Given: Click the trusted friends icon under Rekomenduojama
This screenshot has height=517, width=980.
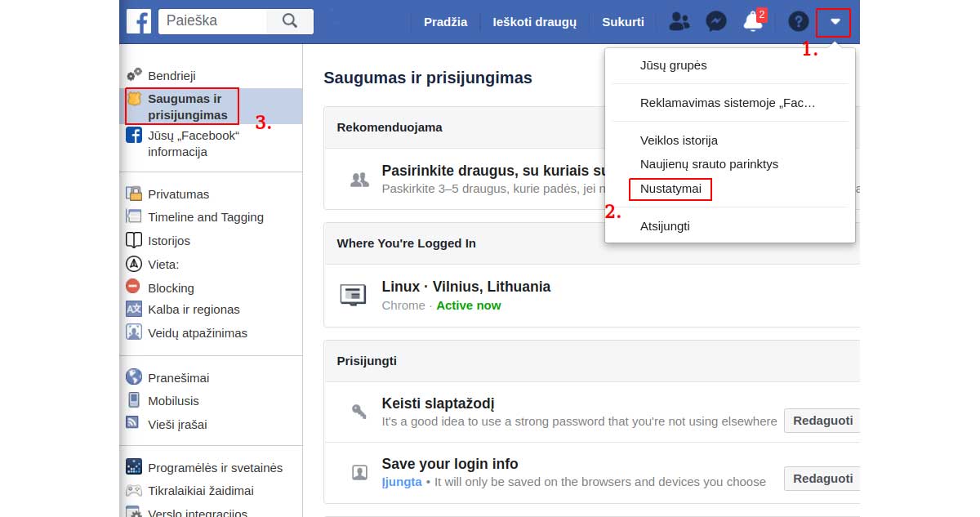Looking at the screenshot, I should (359, 180).
